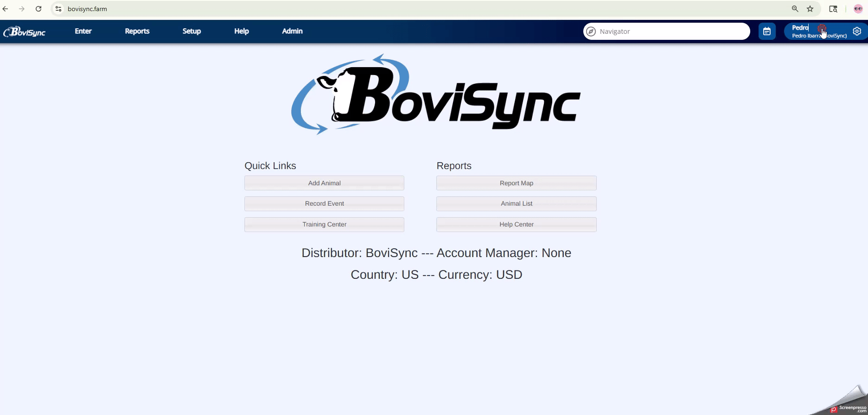
Task: Click the large BoviSync logo image
Action: pyautogui.click(x=436, y=94)
